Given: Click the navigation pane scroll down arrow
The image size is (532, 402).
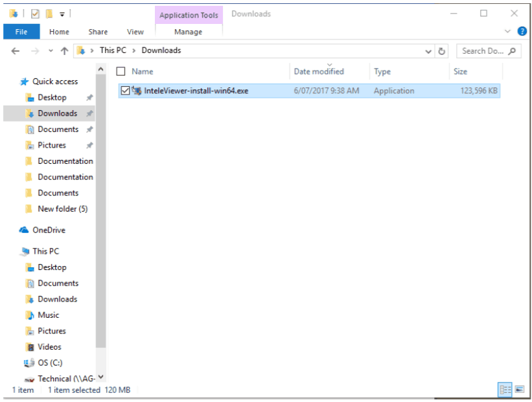Looking at the screenshot, I should point(100,377).
